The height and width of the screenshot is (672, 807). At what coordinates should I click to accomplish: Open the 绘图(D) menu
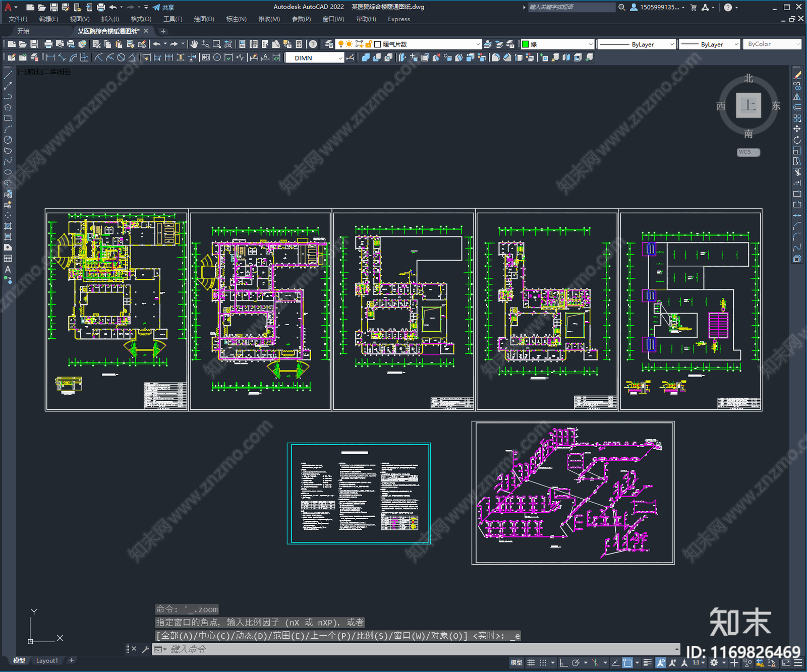tap(204, 19)
